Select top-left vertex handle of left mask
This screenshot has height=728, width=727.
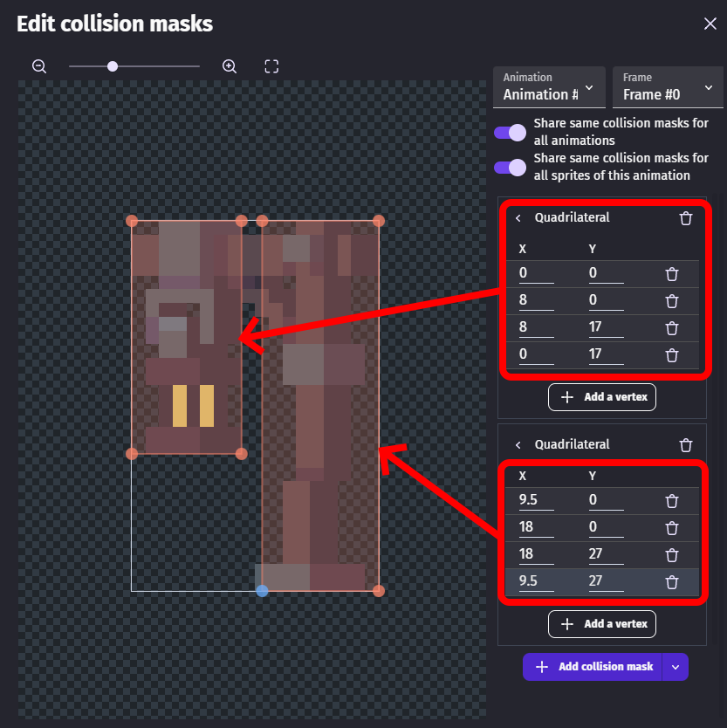132,221
